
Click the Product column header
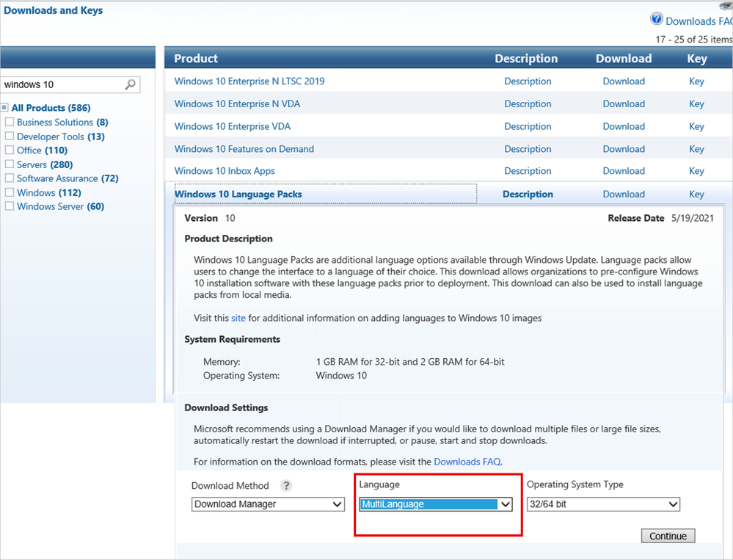pos(196,59)
